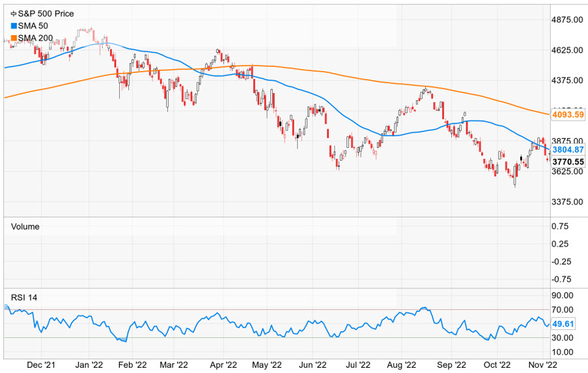This screenshot has height=373, width=588.
Task: Click the Mar '22 date axis label
Action: coord(174,365)
